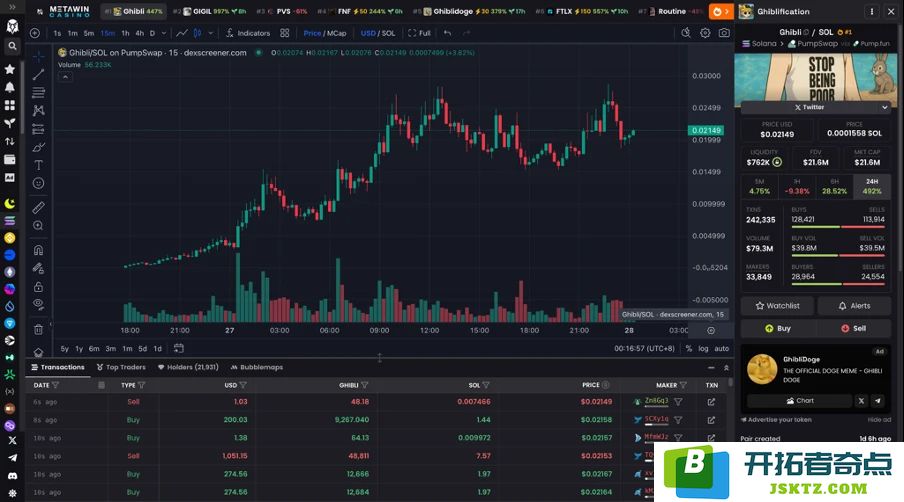Image resolution: width=904 pixels, height=502 pixels.
Task: Enter Full screen chart mode
Action: click(419, 33)
